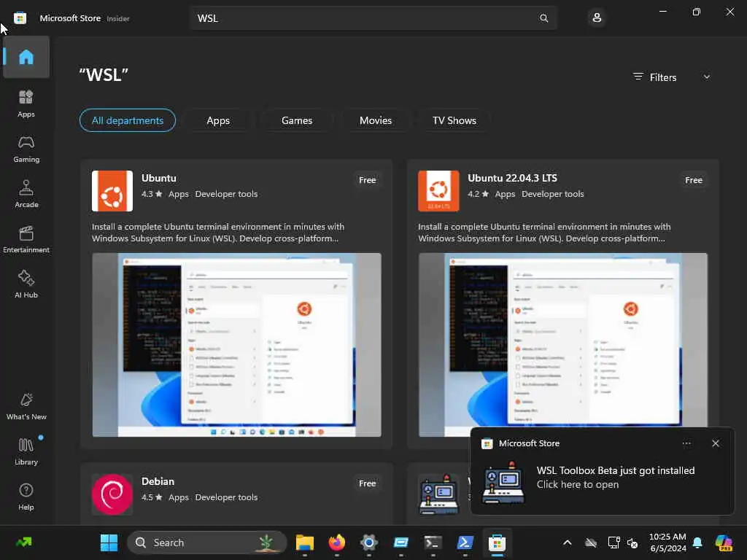The image size is (747, 560).
Task: Click notification text to open WSL Toolbox
Action: point(616,477)
